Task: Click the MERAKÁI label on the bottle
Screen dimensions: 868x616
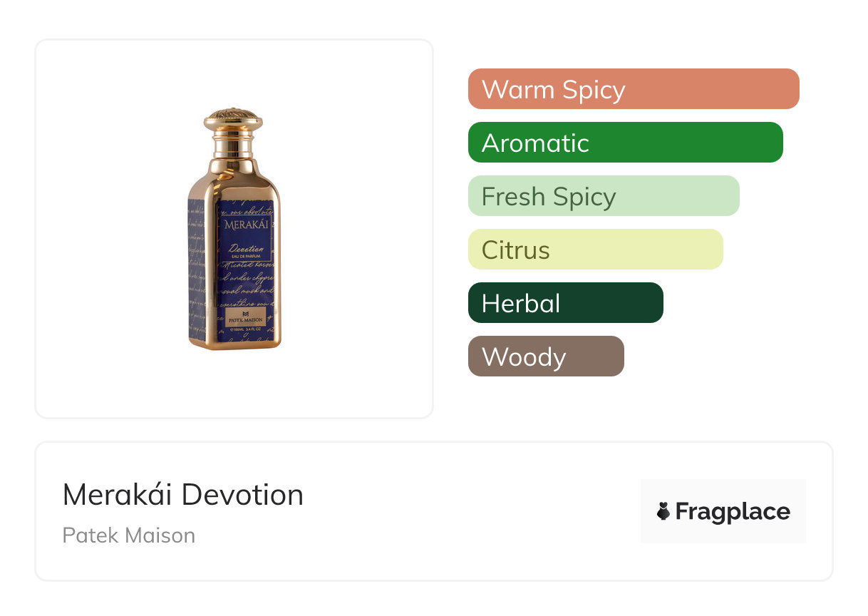Action: click(x=244, y=225)
